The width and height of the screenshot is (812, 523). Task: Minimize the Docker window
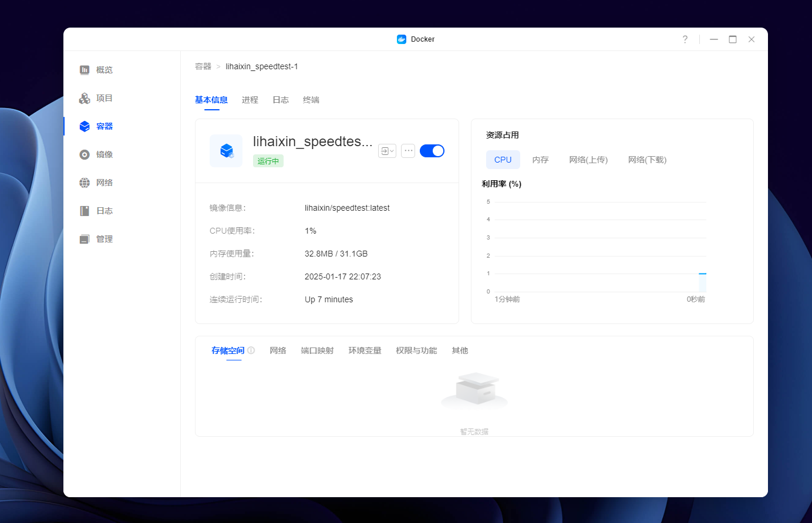[714, 39]
